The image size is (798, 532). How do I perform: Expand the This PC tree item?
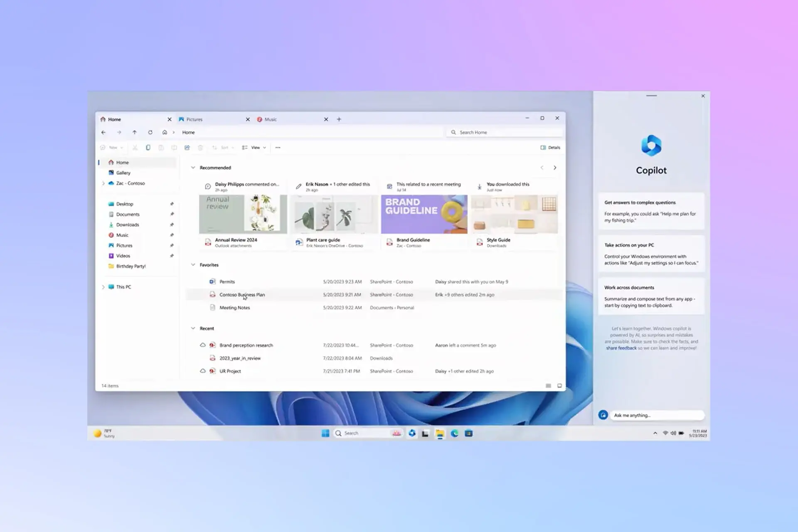point(103,287)
